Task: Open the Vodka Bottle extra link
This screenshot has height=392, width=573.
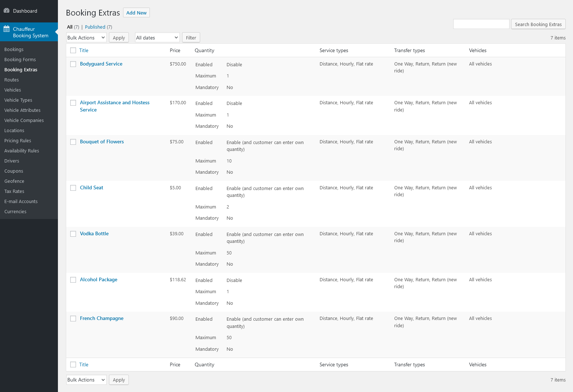Action: coord(94,234)
